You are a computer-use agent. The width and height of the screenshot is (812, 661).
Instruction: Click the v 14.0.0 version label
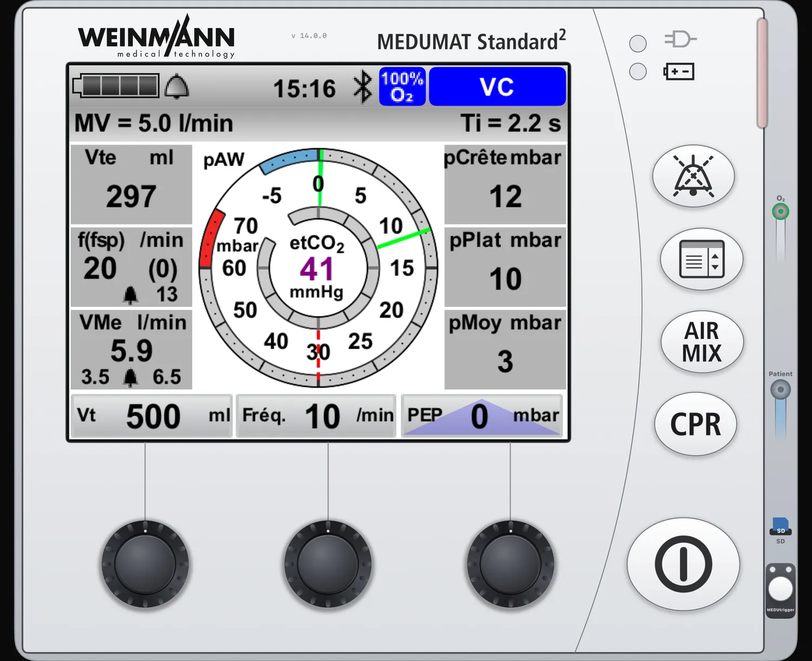pos(309,36)
